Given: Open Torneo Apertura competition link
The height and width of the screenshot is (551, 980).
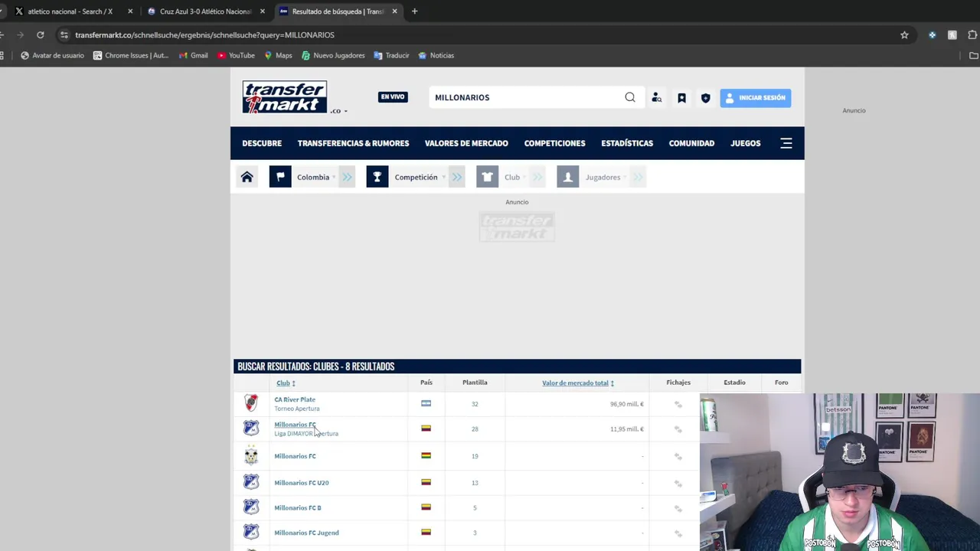Looking at the screenshot, I should point(297,409).
